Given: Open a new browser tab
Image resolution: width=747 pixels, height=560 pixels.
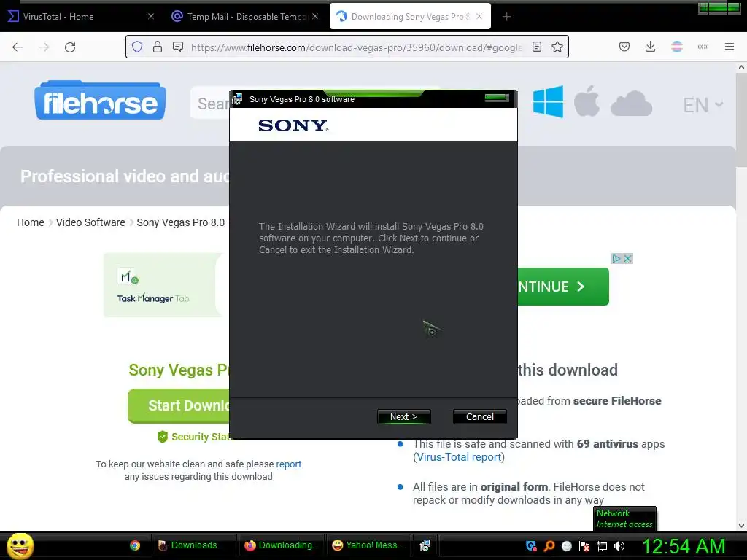Looking at the screenshot, I should tap(506, 17).
